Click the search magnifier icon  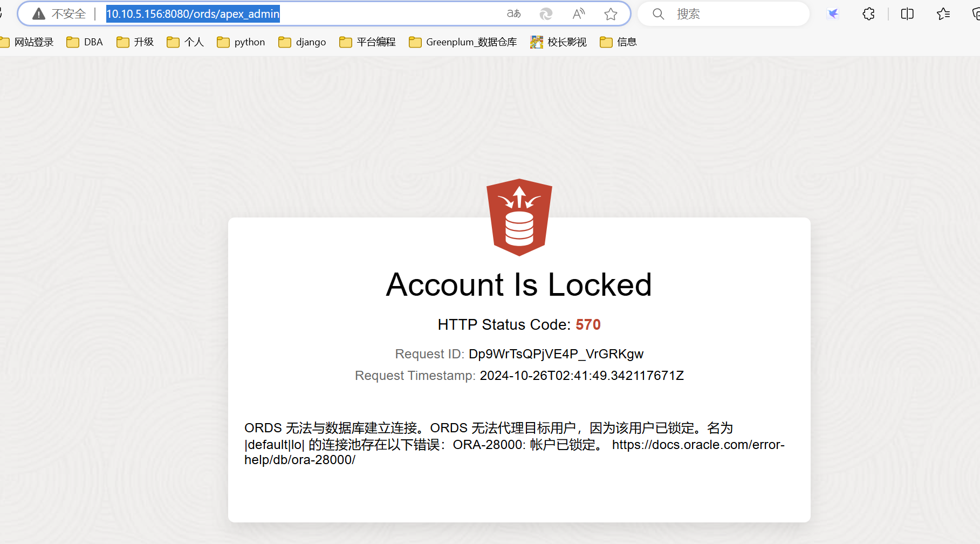658,14
